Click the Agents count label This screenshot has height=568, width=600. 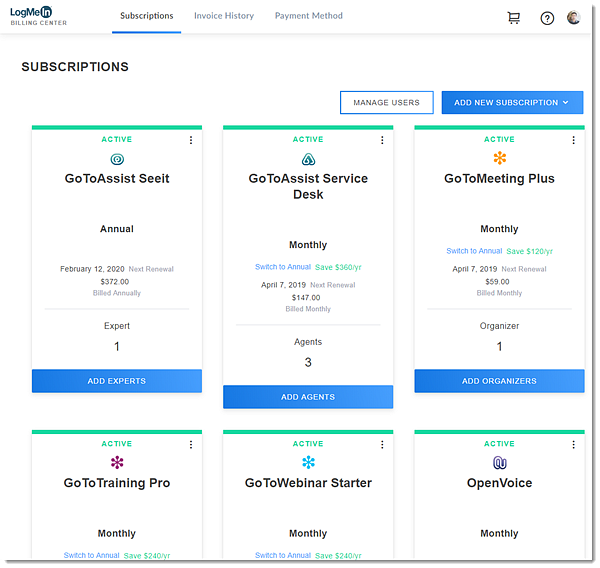[x=308, y=342]
